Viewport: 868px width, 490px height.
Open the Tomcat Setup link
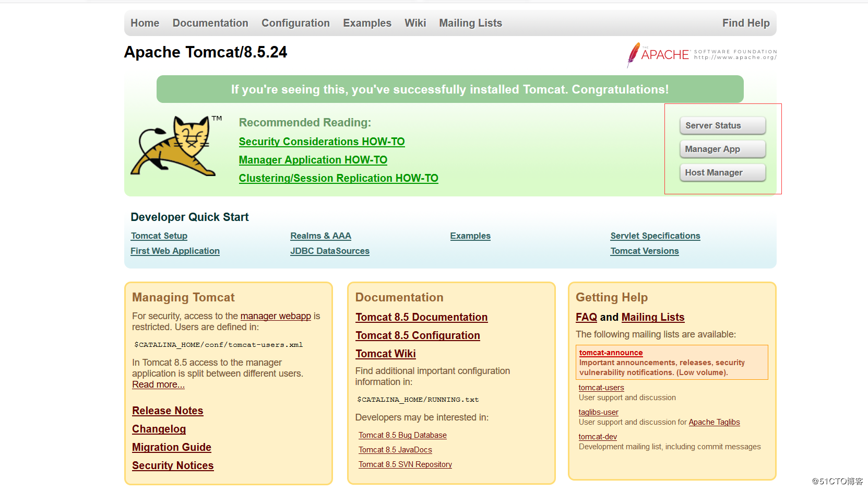point(159,236)
